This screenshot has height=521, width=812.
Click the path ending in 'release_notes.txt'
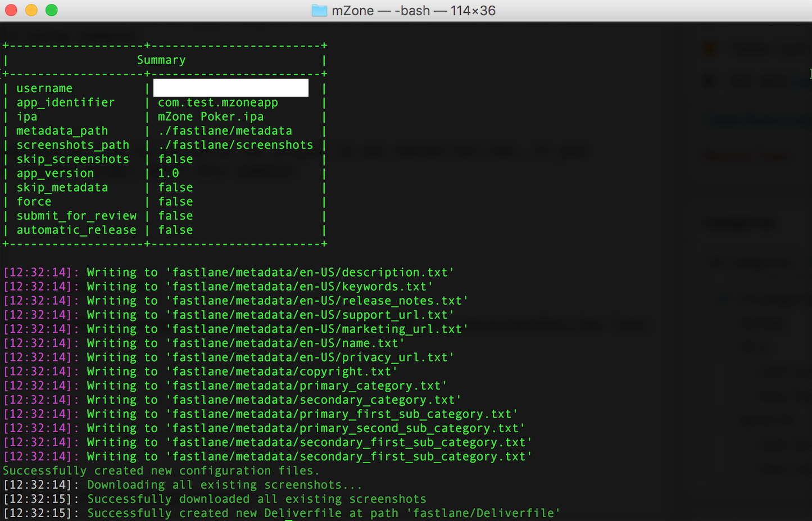[317, 301]
